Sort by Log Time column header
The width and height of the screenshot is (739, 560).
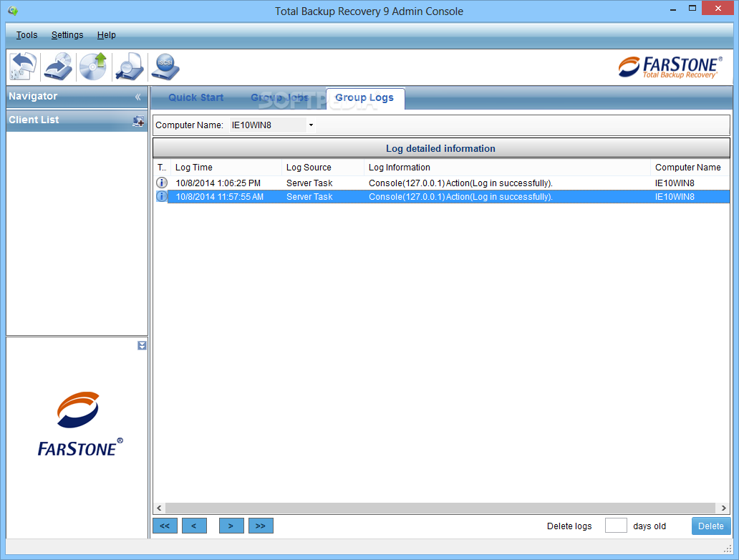tap(227, 168)
